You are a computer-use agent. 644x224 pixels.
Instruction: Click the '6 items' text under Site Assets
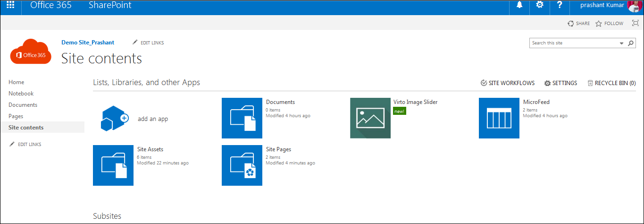144,157
